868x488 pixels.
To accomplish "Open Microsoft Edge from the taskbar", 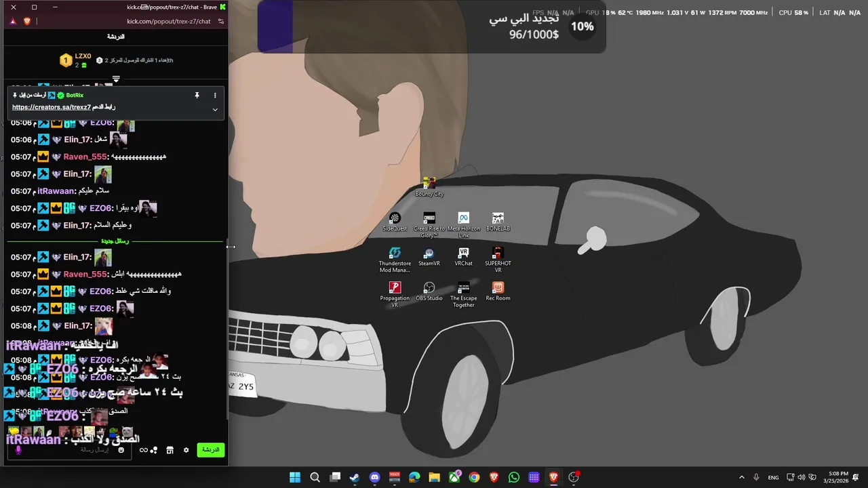I will 414,477.
